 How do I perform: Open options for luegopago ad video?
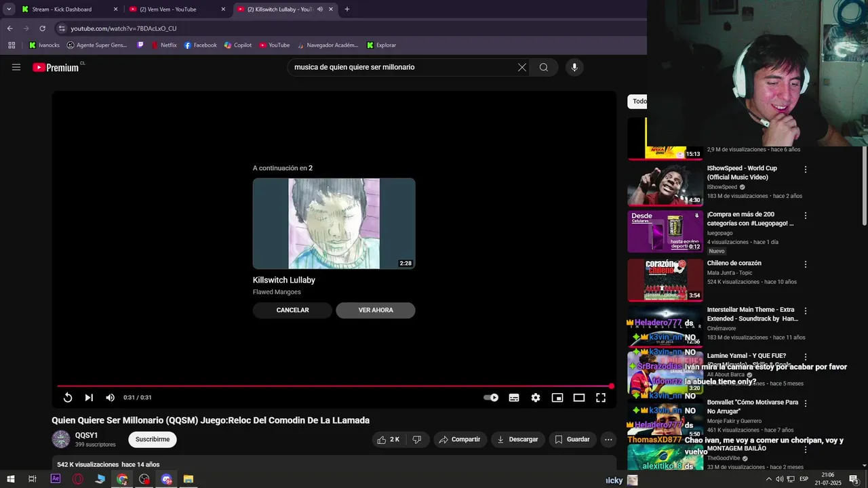pyautogui.click(x=806, y=216)
